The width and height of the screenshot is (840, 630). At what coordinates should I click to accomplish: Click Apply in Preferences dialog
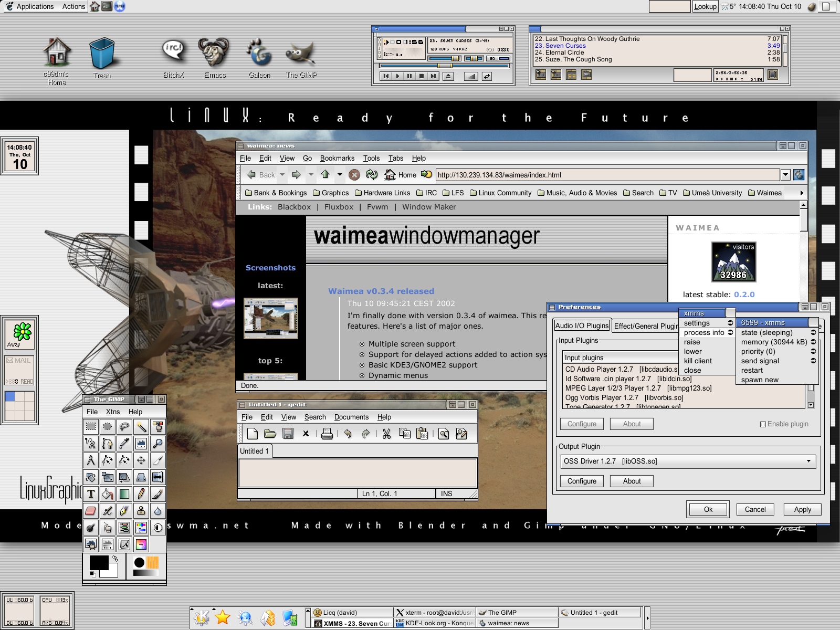point(802,509)
